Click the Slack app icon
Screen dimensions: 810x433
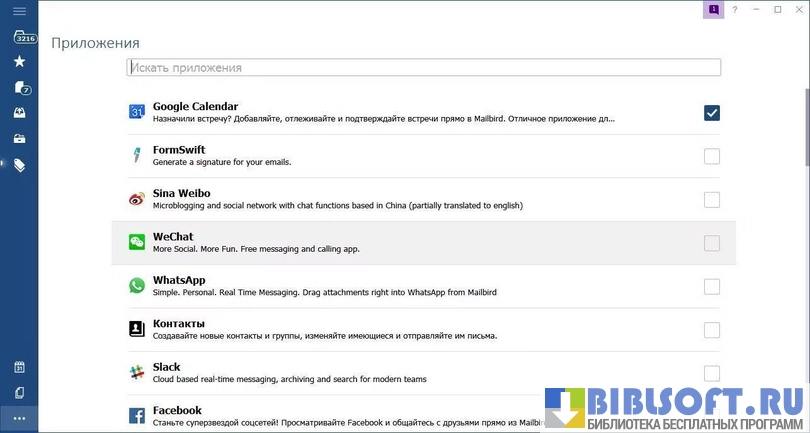(137, 373)
